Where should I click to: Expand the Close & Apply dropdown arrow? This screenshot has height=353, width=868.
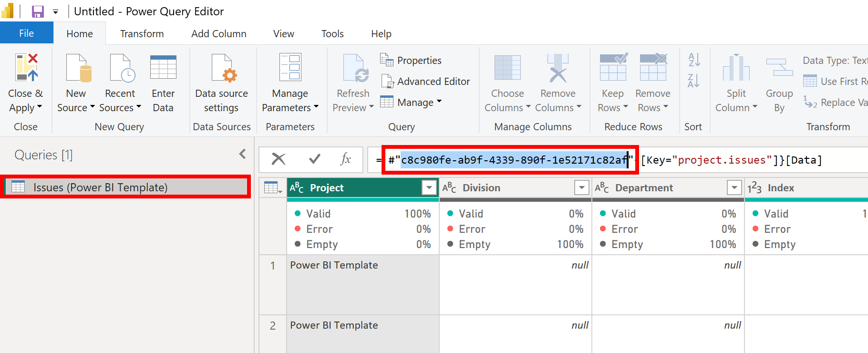tap(40, 107)
